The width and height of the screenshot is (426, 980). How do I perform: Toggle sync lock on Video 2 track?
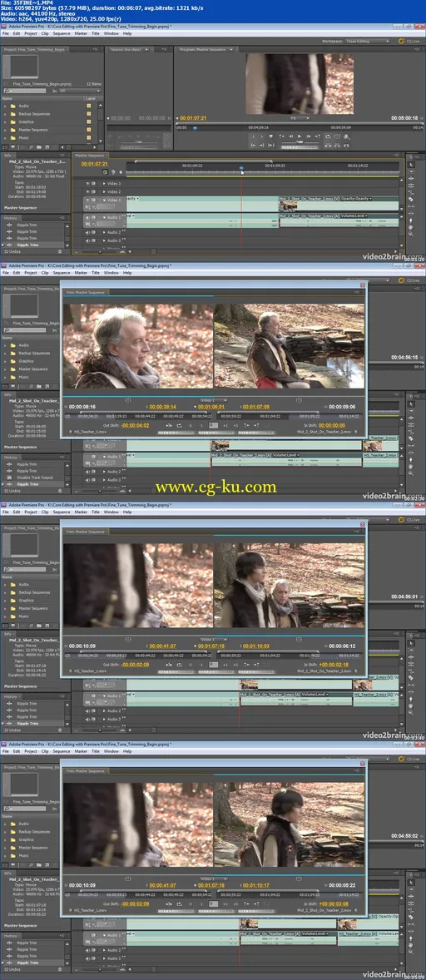click(x=94, y=192)
